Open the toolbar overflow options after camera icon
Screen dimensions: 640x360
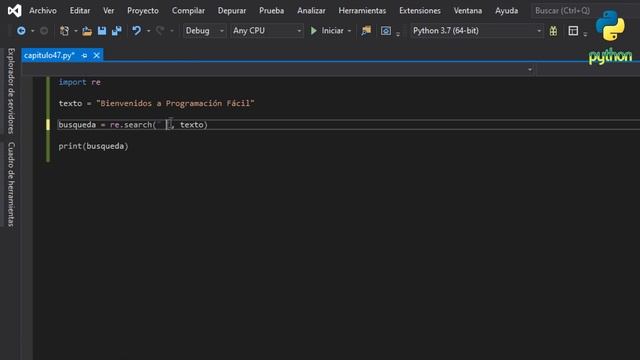tap(398, 35)
